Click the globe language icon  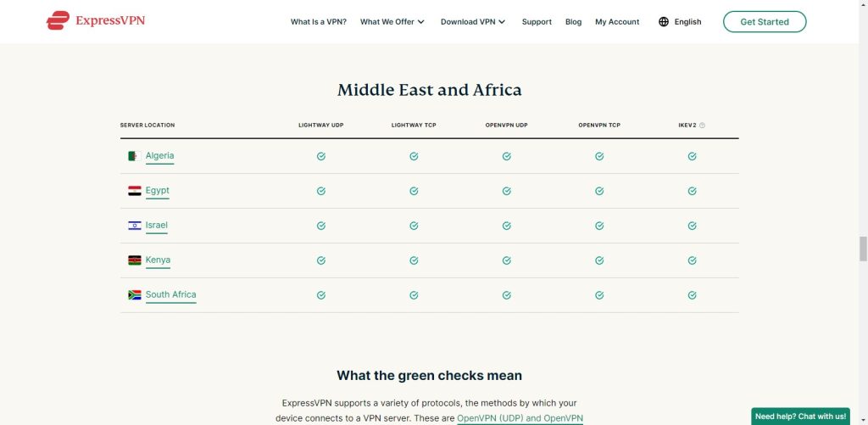point(664,22)
